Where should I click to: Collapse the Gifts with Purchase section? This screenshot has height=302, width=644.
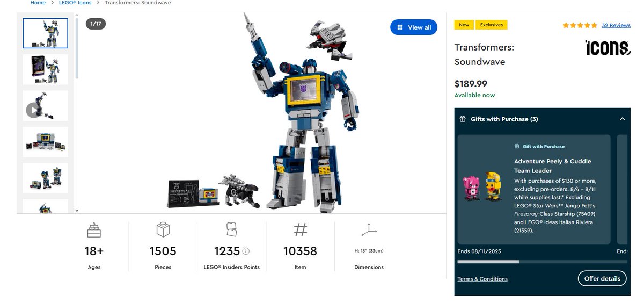pyautogui.click(x=622, y=119)
